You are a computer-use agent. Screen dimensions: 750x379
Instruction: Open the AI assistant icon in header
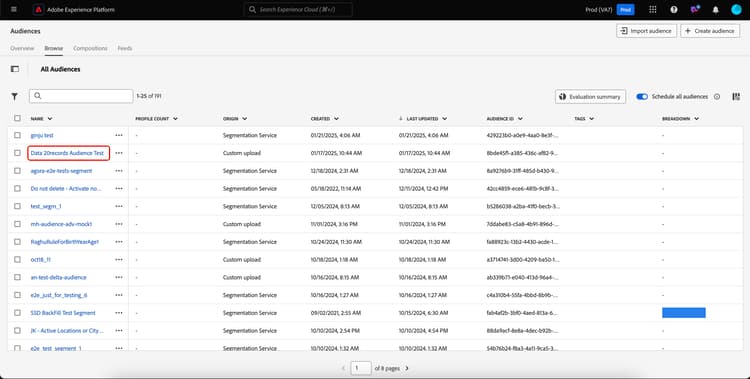coord(695,10)
